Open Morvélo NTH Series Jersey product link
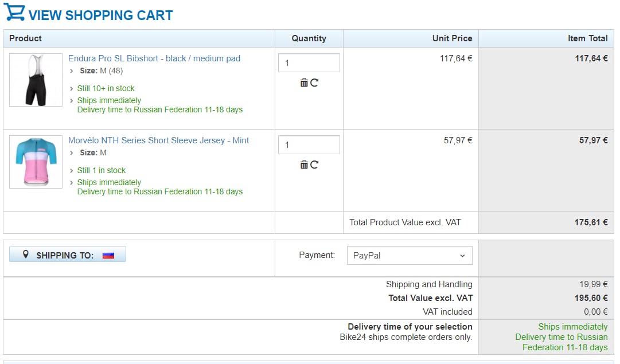This screenshot has height=364, width=620. (x=158, y=140)
